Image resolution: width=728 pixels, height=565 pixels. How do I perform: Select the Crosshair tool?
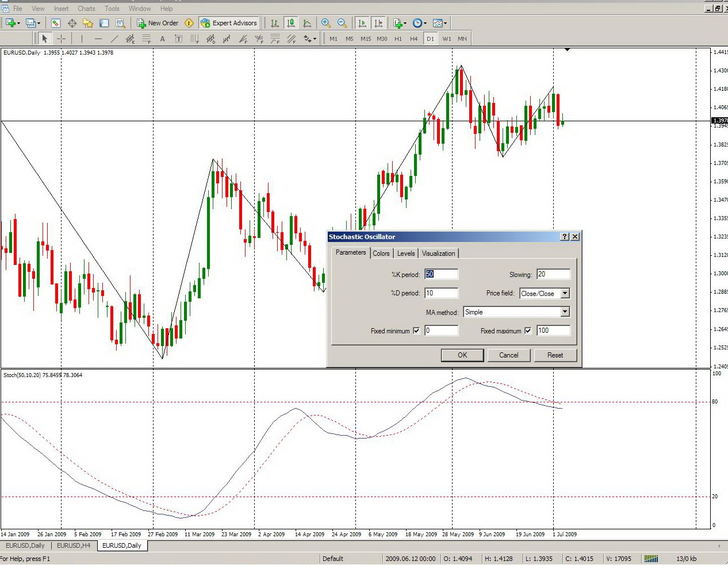click(61, 39)
